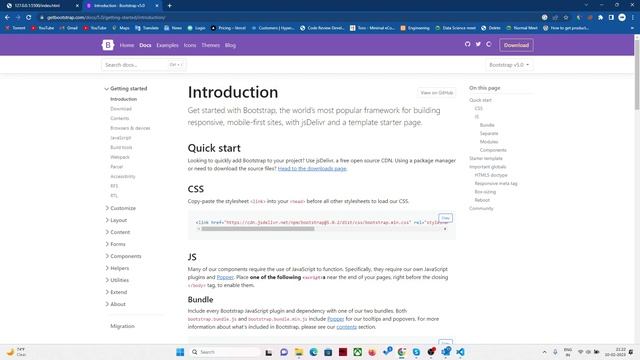Open File Explorer from the taskbar
Image resolution: width=640 pixels, height=360 pixels.
[x=299, y=352]
